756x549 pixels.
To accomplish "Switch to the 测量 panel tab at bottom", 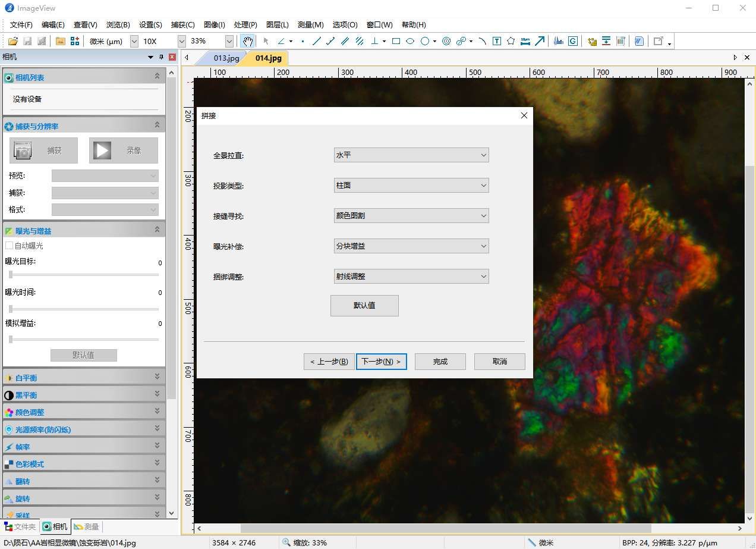I will 86,526.
